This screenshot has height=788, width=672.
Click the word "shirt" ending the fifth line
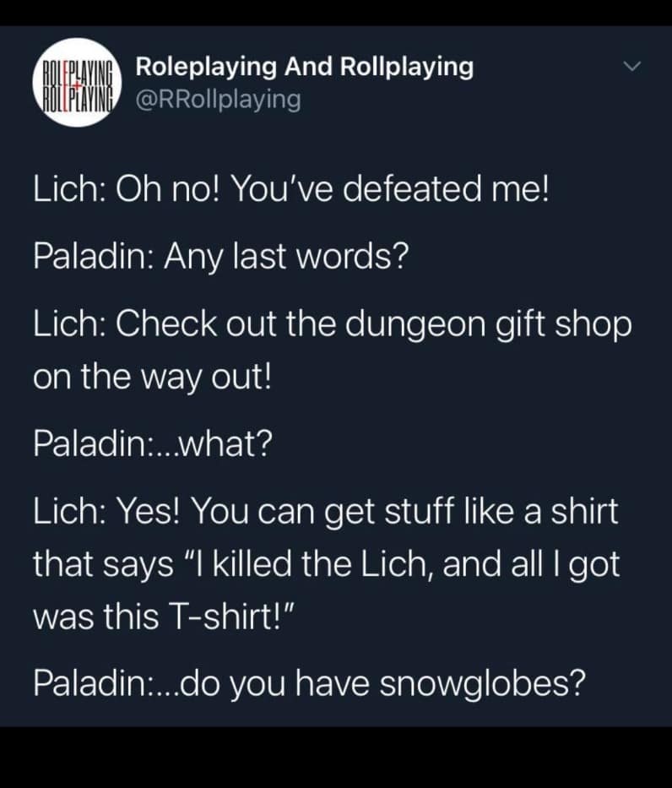tap(584, 511)
